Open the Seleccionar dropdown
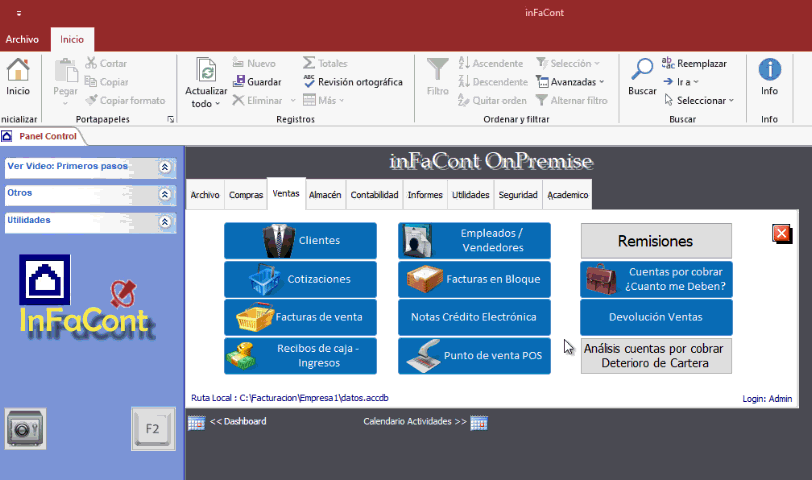This screenshot has width=812, height=480. point(699,100)
